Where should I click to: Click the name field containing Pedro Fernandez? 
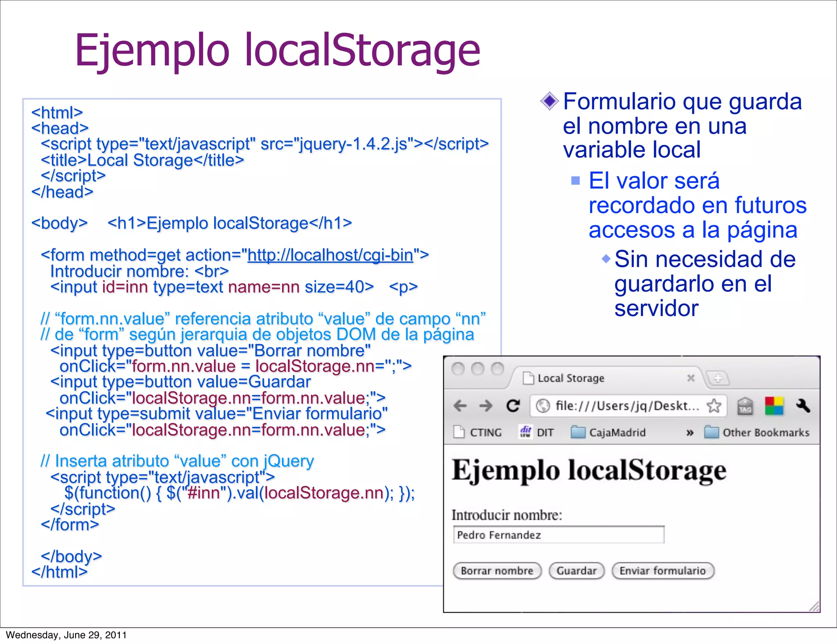559,535
